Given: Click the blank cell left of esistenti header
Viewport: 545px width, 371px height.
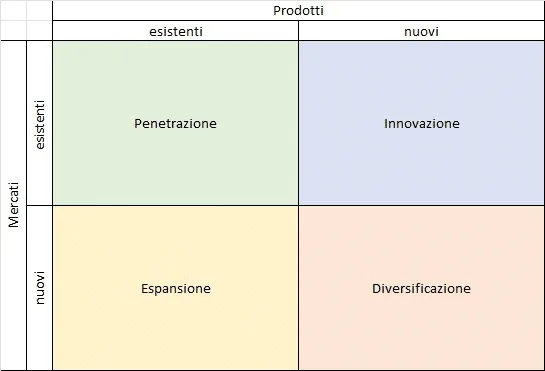Looking at the screenshot, I should click(40, 31).
